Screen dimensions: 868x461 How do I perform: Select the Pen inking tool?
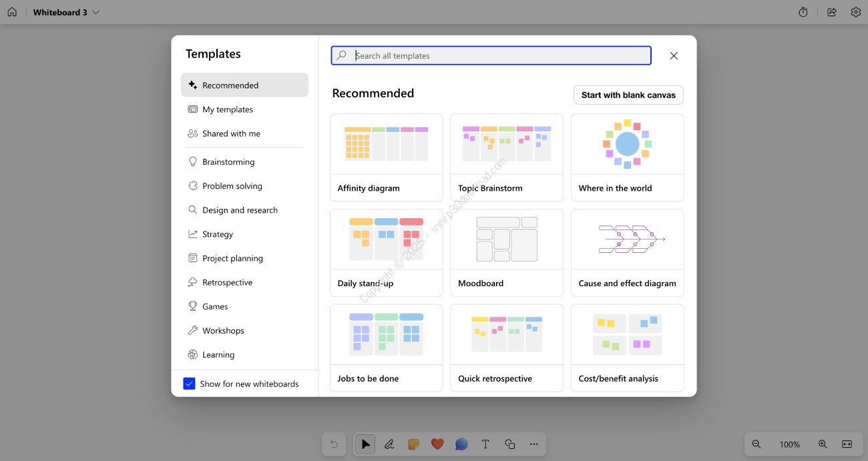(x=389, y=444)
